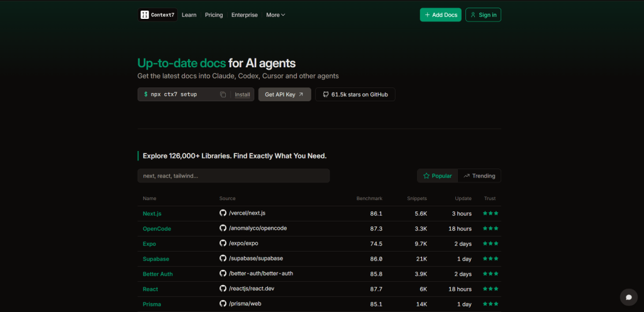The image size is (644, 312).
Task: Click GitHub icon in Supabase row
Action: tap(223, 259)
